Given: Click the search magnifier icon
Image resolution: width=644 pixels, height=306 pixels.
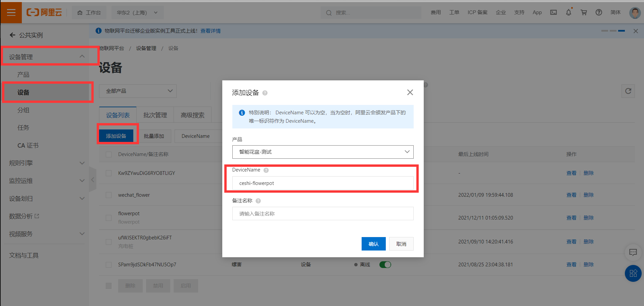Looking at the screenshot, I should click(329, 13).
